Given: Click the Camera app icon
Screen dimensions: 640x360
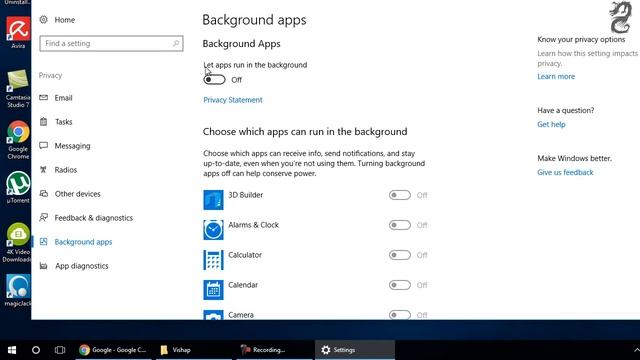Looking at the screenshot, I should (213, 315).
